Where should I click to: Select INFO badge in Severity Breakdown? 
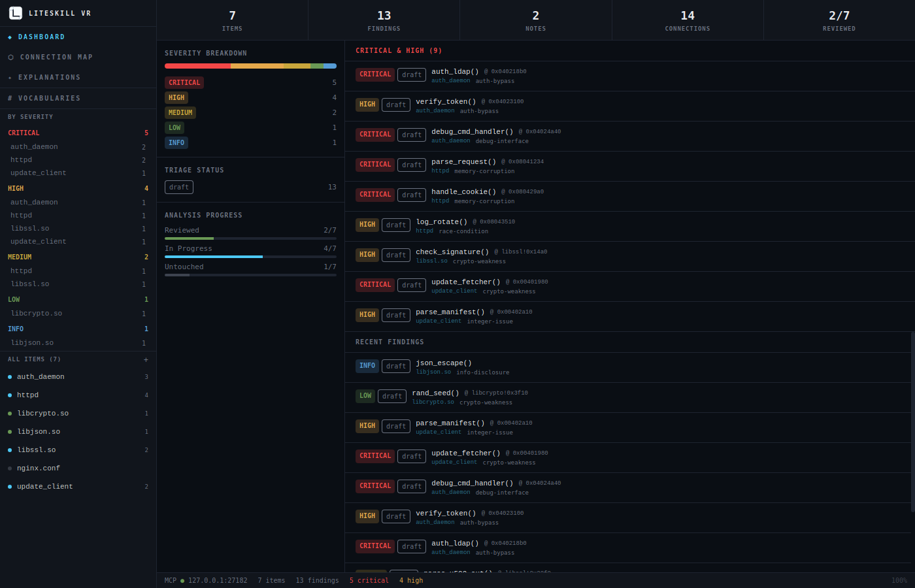[176, 143]
